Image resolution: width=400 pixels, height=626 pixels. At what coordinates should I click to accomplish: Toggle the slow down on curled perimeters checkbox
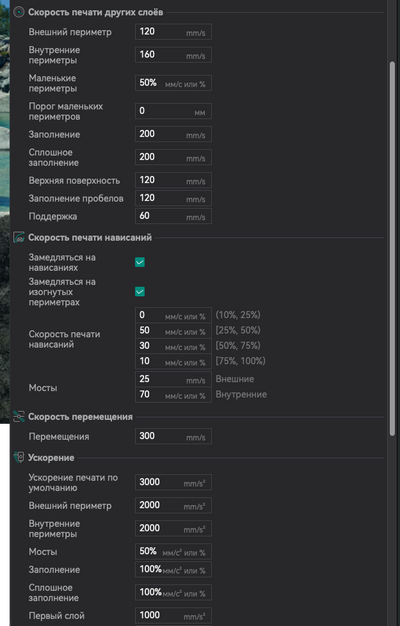tap(140, 292)
